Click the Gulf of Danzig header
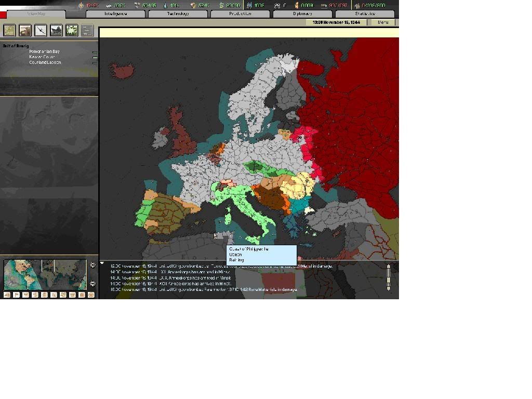532x399 pixels. [16, 46]
